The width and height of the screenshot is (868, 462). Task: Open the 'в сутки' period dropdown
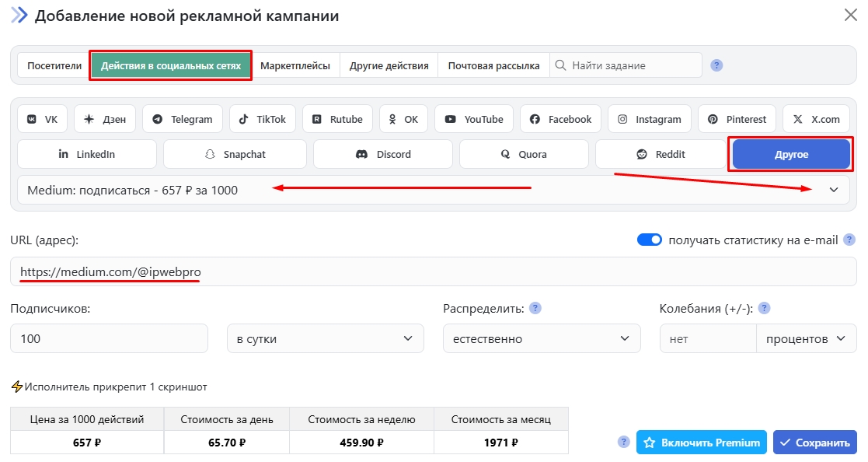point(325,338)
